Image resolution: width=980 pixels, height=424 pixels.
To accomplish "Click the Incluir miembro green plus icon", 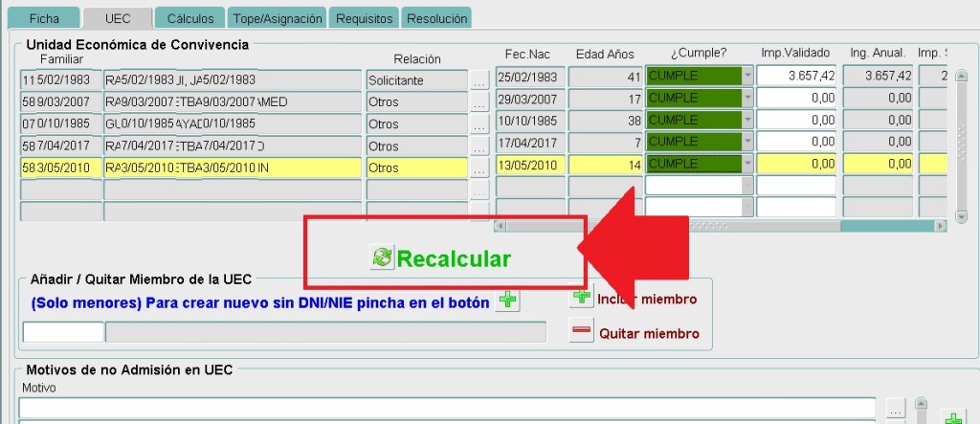I will pyautogui.click(x=581, y=298).
